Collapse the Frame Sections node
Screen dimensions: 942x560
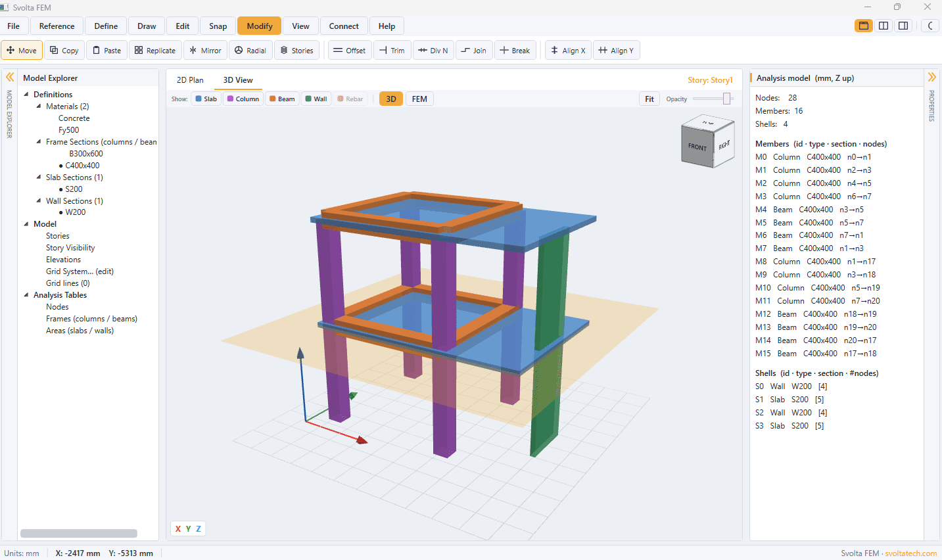tap(39, 141)
